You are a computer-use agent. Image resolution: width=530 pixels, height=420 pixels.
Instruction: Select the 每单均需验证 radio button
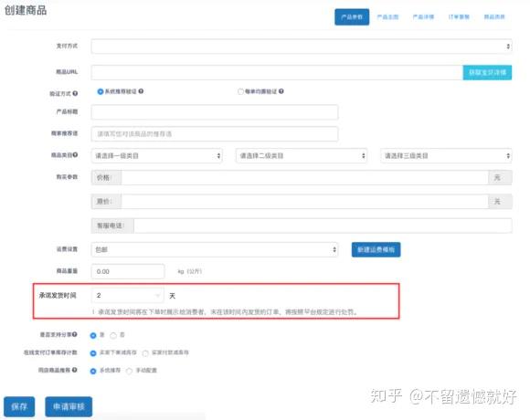coord(240,91)
